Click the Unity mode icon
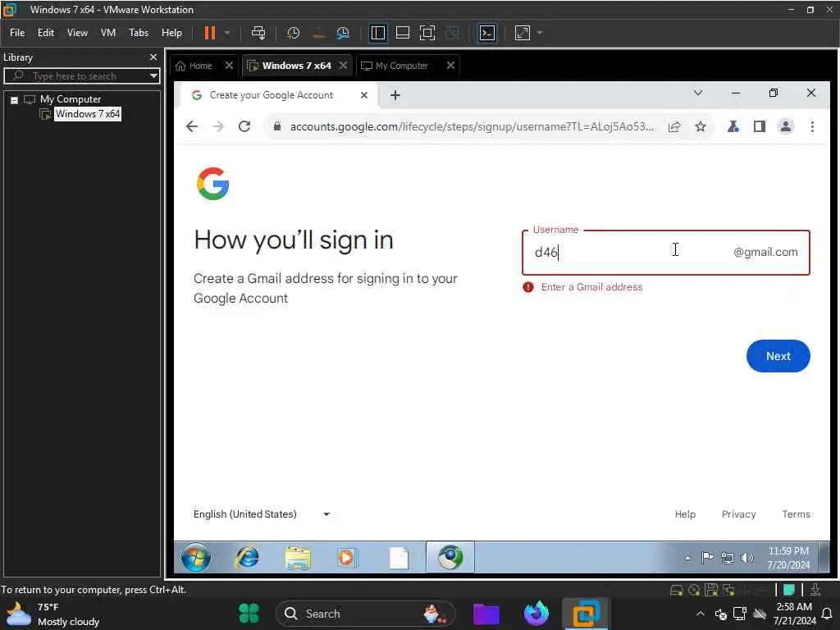Image resolution: width=840 pixels, height=630 pixels. 452,33
